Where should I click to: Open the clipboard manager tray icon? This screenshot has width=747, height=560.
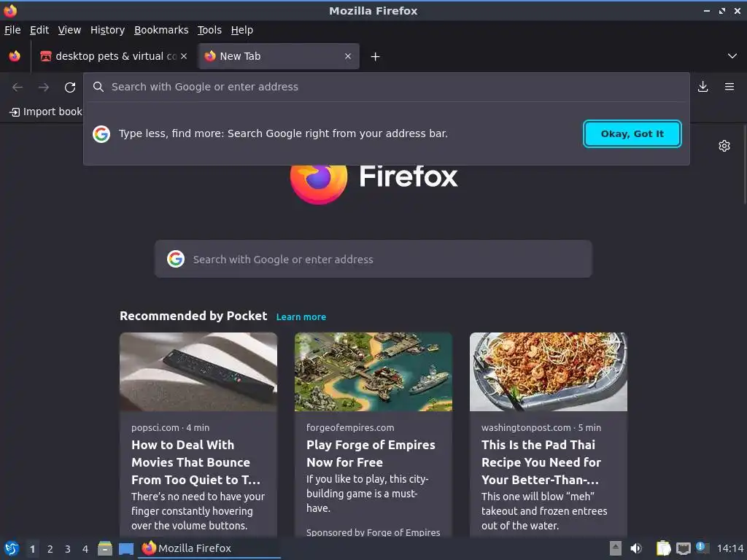point(663,548)
